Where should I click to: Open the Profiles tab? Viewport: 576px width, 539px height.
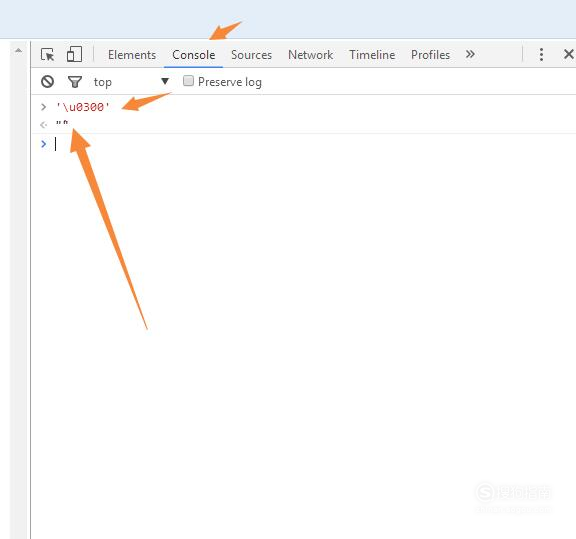tap(430, 55)
